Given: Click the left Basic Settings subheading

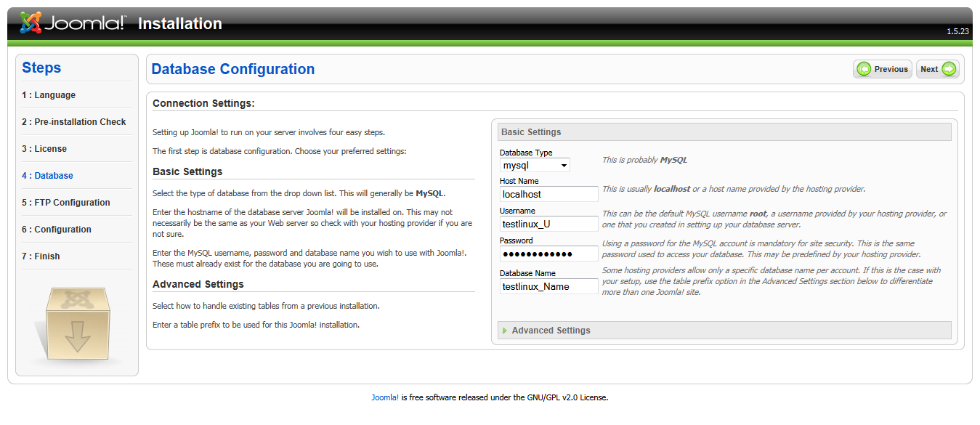Looking at the screenshot, I should (x=187, y=172).
